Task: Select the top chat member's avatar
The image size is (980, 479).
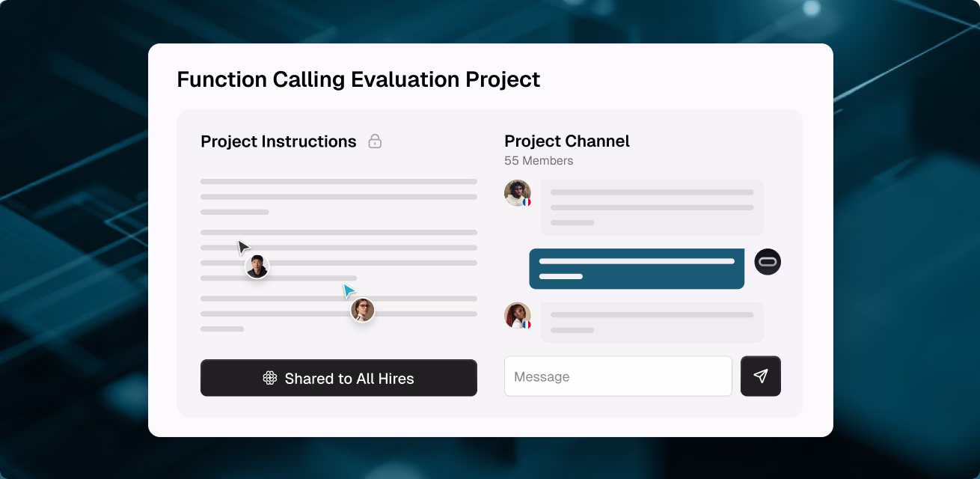Action: 517,192
